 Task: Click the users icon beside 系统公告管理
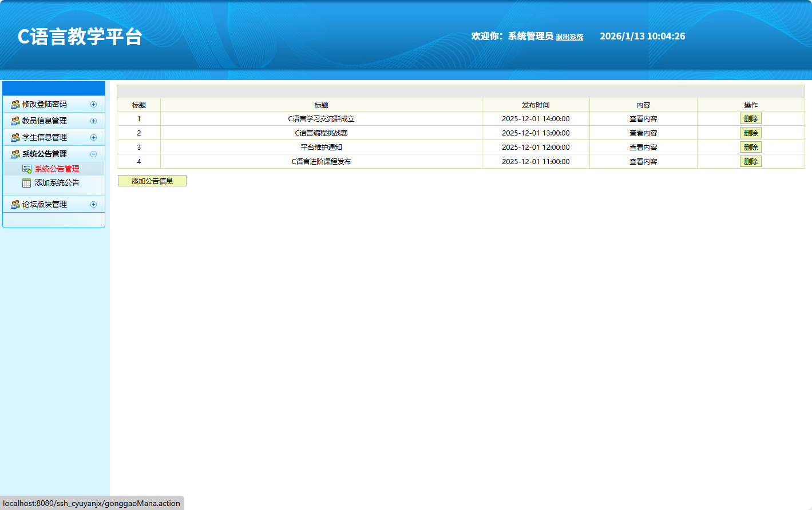15,154
